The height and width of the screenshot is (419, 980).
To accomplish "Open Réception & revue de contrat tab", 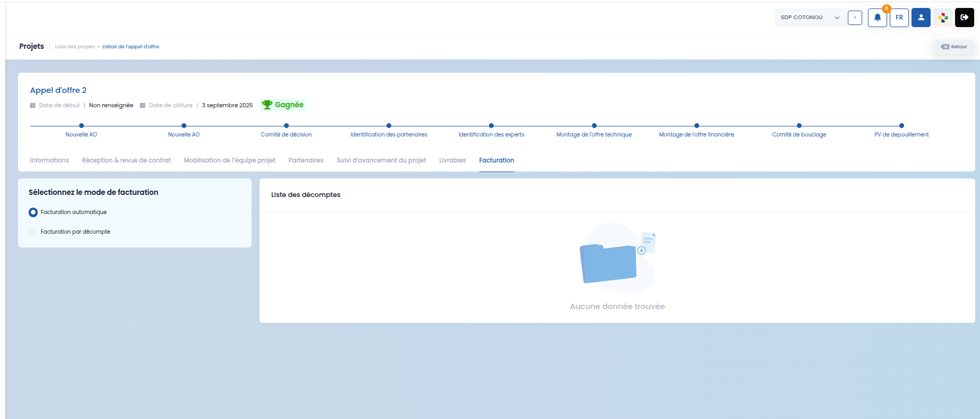I will (x=126, y=160).
